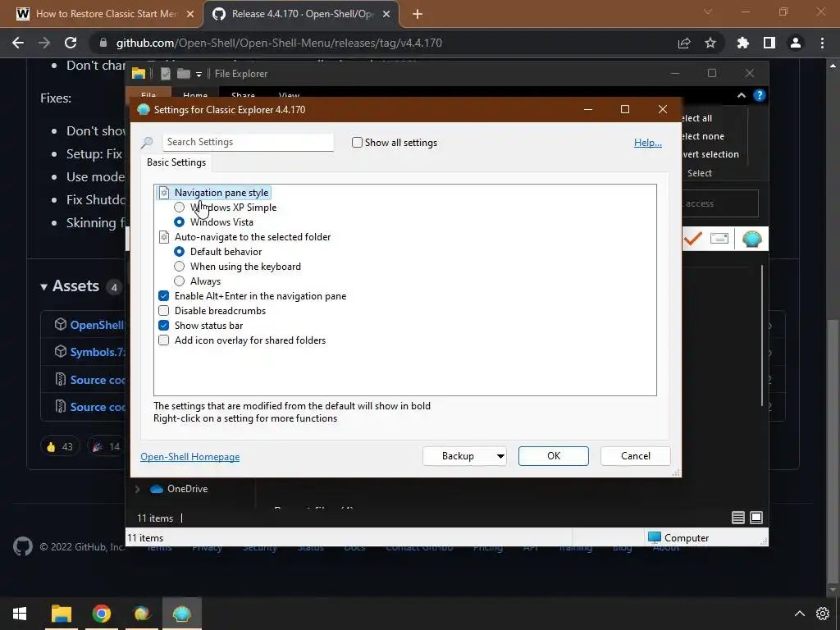Click Select none in File Explorer ribbon
The width and height of the screenshot is (840, 630).
(702, 136)
